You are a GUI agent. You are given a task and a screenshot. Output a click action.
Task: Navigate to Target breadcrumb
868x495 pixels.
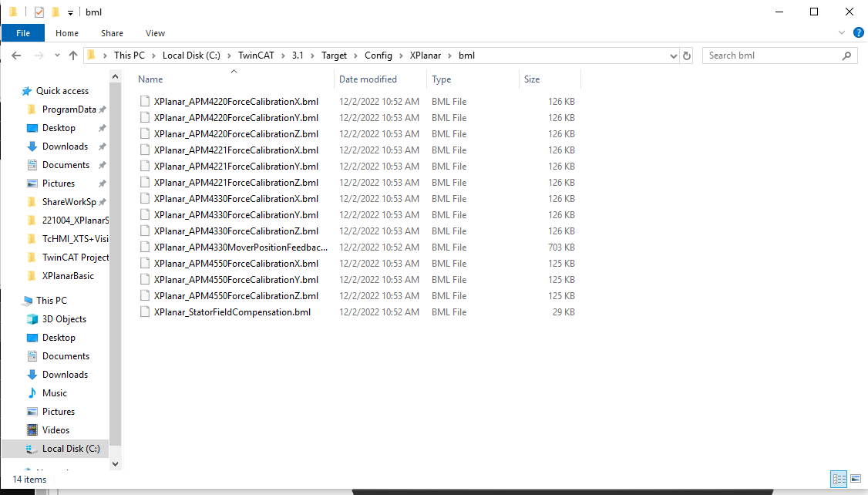click(x=334, y=56)
